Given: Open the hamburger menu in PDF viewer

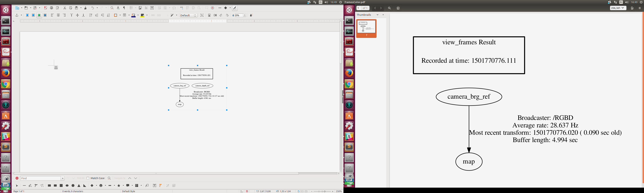Looking at the screenshot, I should pyautogui.click(x=640, y=8).
